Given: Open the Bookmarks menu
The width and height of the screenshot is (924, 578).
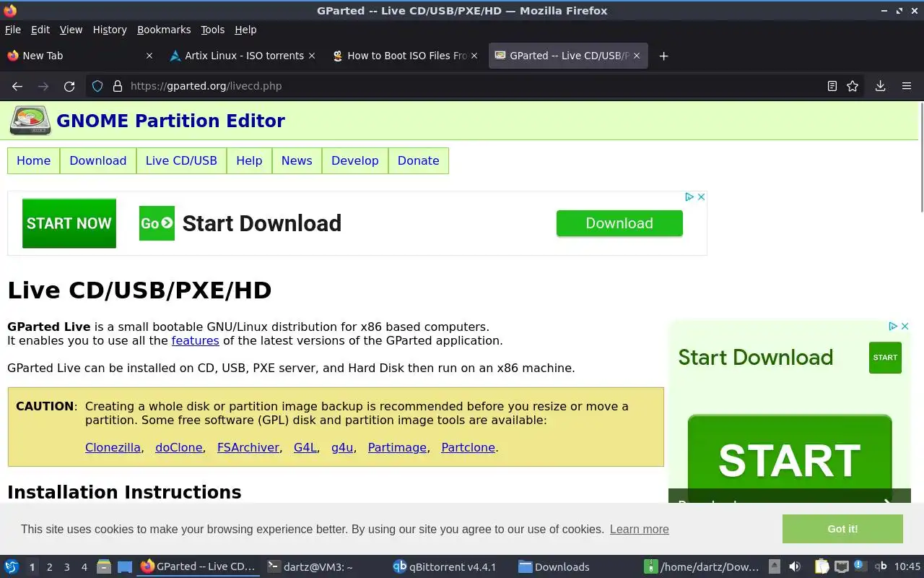Looking at the screenshot, I should pos(164,30).
